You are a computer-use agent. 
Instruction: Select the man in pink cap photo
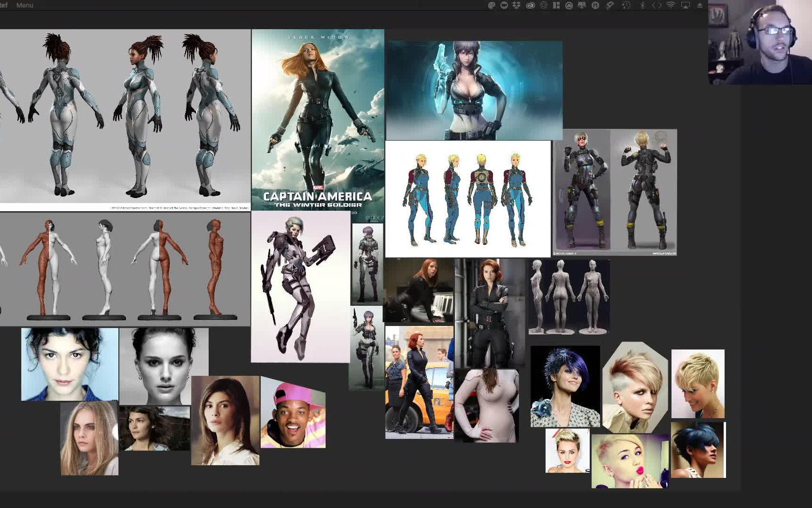pyautogui.click(x=293, y=413)
